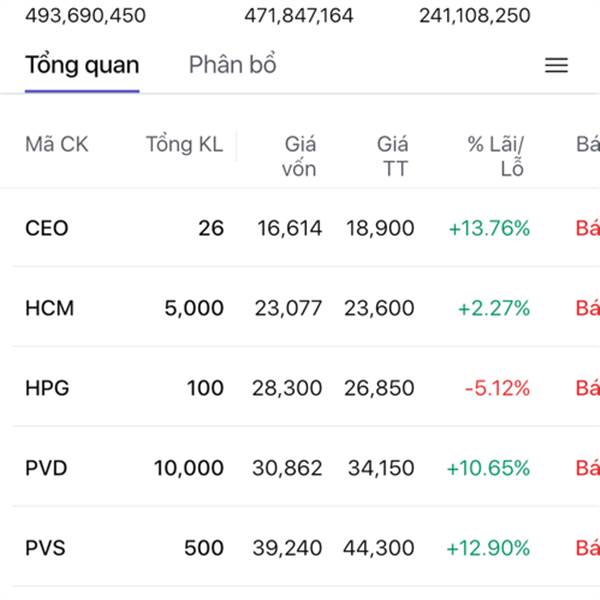
Task: Switch to the Phân bổ tab
Action: pyautogui.click(x=232, y=66)
